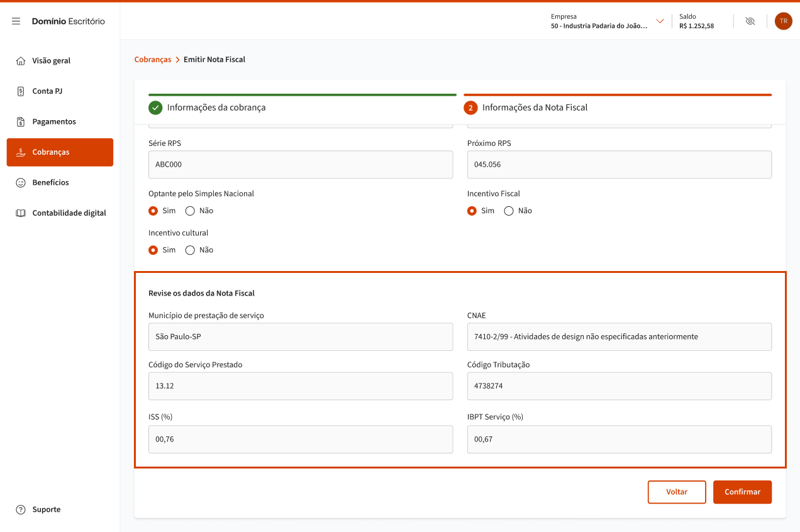Expand the Empresa selector dropdown arrow

pyautogui.click(x=660, y=21)
